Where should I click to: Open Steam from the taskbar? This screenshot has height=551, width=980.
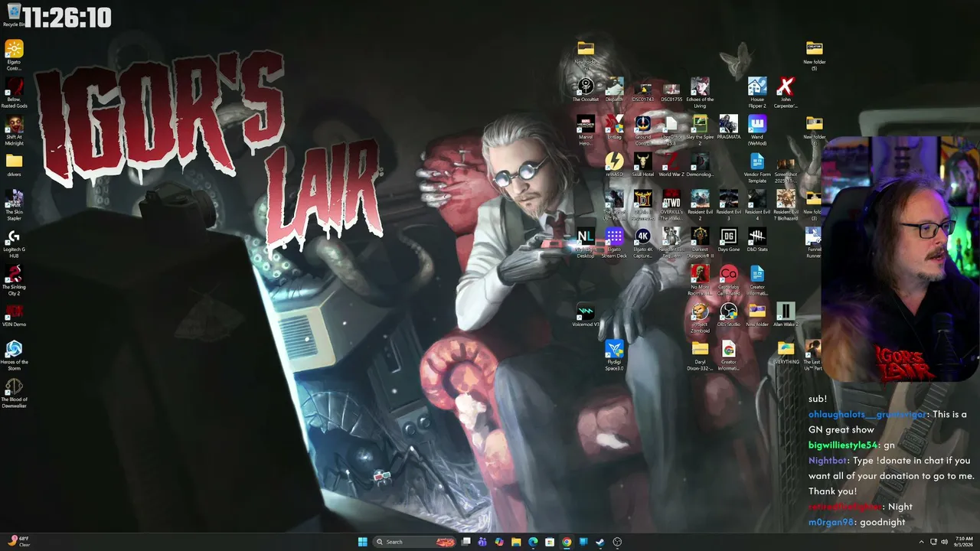click(600, 542)
